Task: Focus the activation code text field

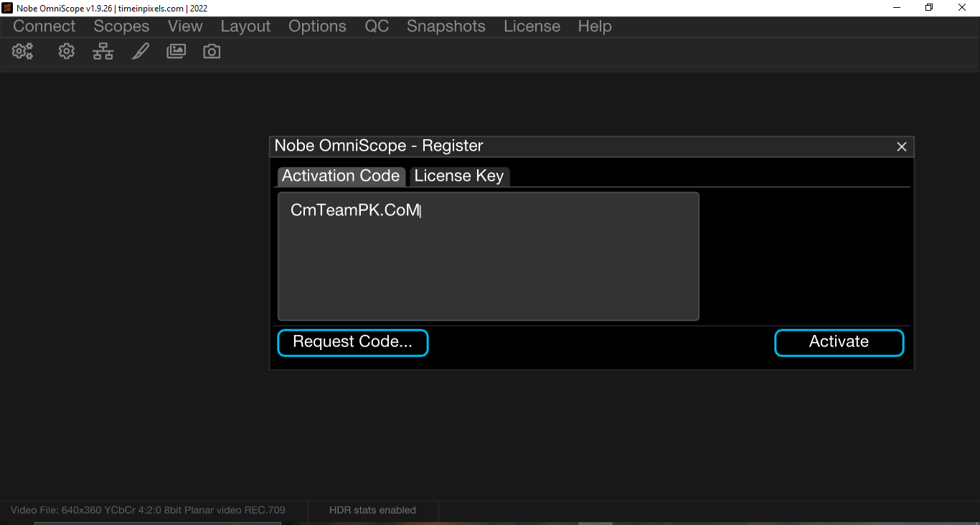Action: pyautogui.click(x=489, y=256)
